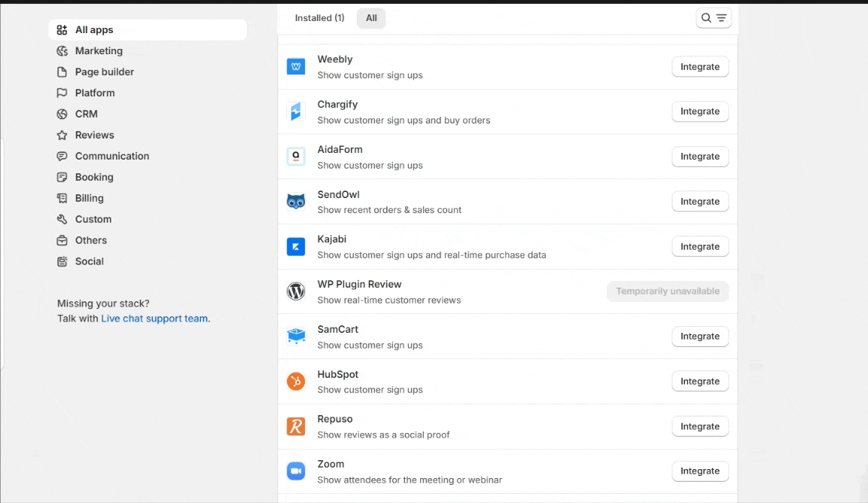
Task: Click "Show customer sign ups and buy orders" text
Action: tap(404, 120)
